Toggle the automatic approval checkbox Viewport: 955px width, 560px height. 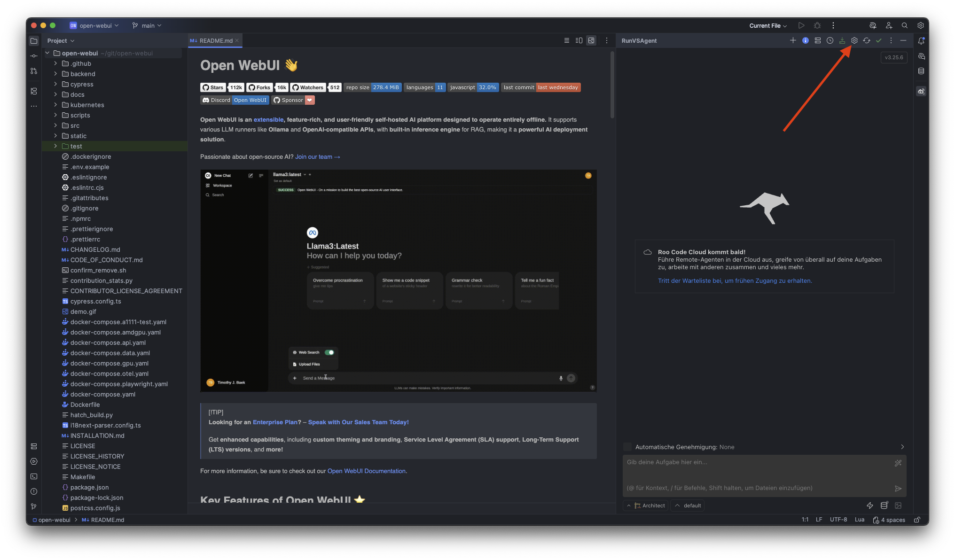(x=627, y=447)
